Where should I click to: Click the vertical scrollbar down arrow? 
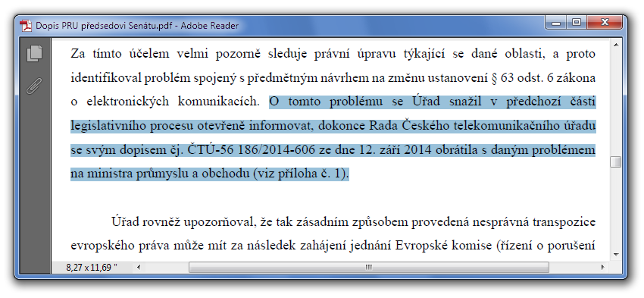click(616, 255)
